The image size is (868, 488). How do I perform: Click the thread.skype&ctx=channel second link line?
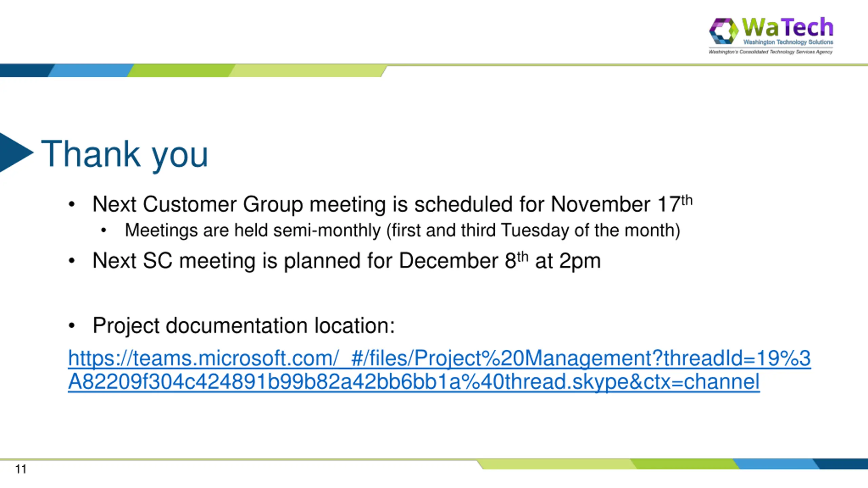[x=414, y=382]
